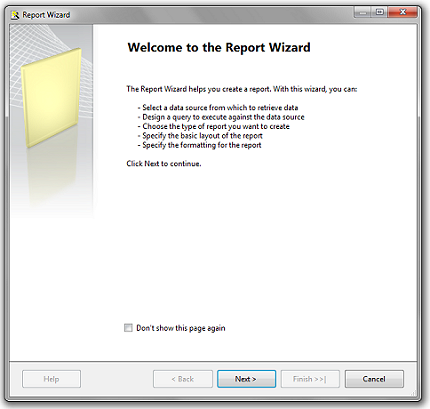Maximize the Report Wizard window
This screenshot has height=409, width=430.
click(379, 12)
